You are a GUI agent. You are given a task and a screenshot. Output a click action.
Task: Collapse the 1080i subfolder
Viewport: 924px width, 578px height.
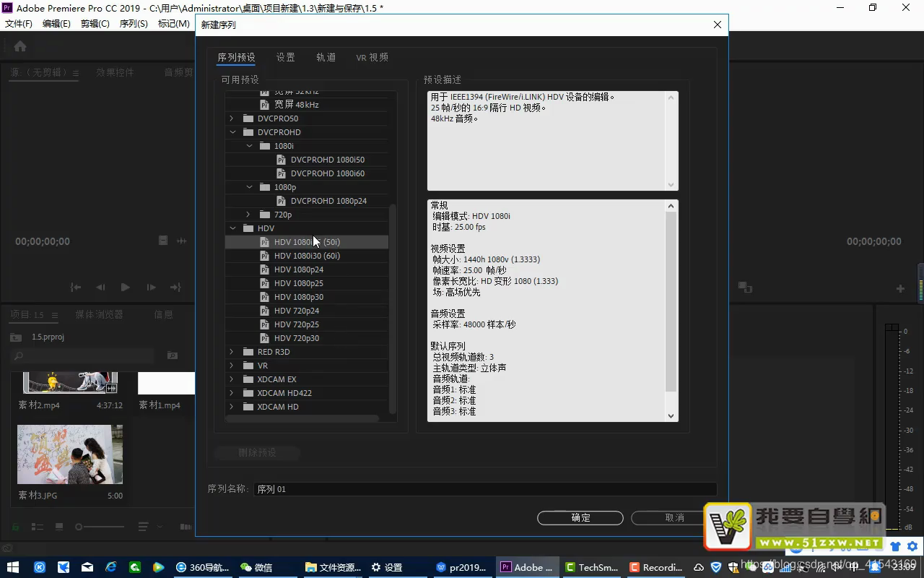[x=249, y=146]
